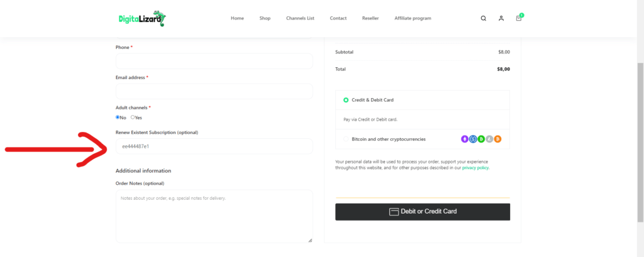Open the Affiliate program page
Image resolution: width=644 pixels, height=257 pixels.
413,18
